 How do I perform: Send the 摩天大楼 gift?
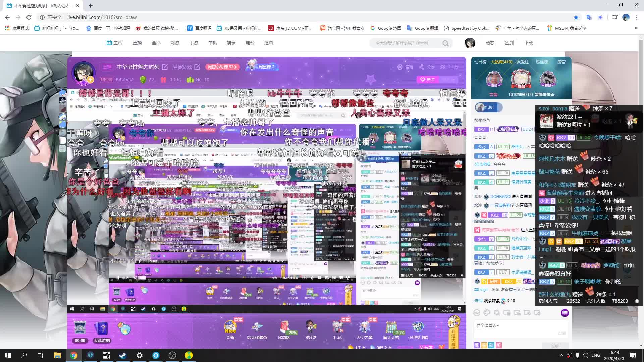(391, 329)
